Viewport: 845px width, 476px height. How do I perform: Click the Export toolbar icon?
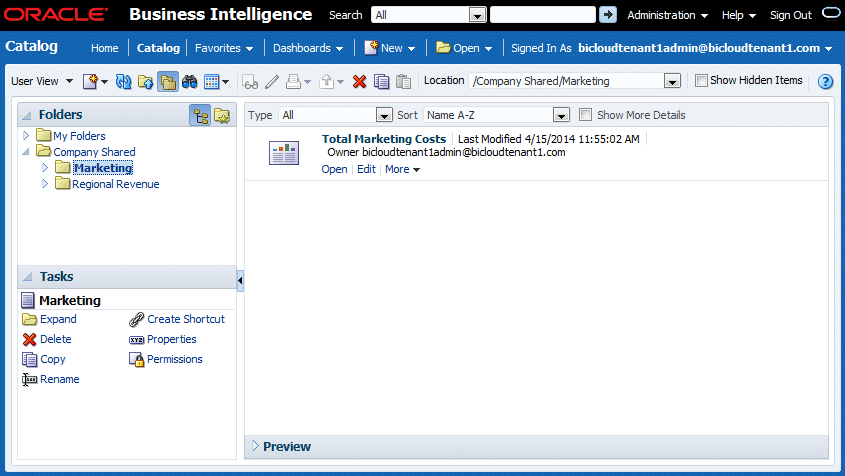point(327,81)
